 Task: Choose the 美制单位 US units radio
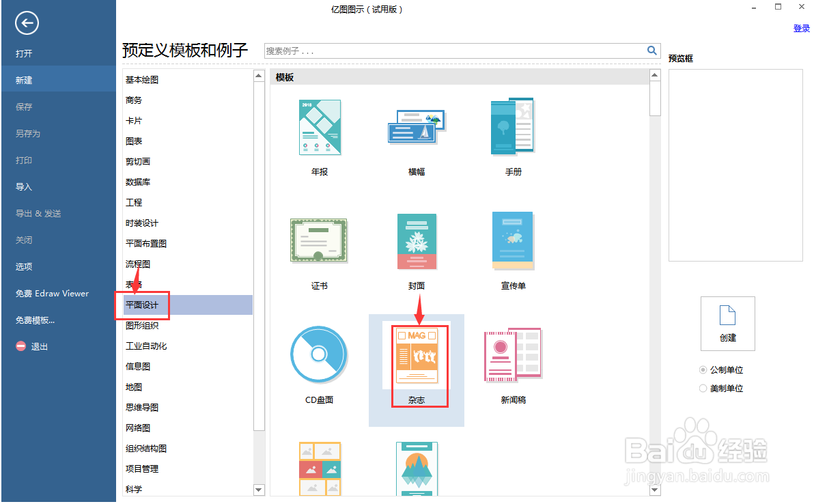[x=703, y=389]
